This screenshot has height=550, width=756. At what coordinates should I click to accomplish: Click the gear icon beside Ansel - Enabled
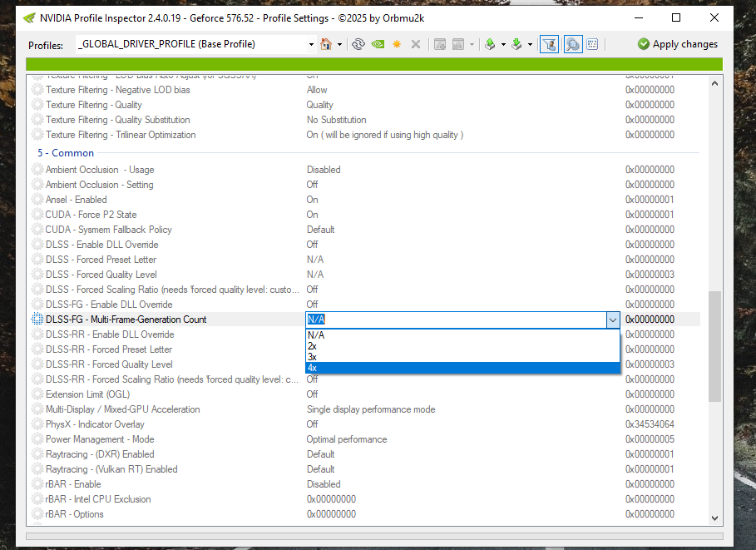(37, 200)
